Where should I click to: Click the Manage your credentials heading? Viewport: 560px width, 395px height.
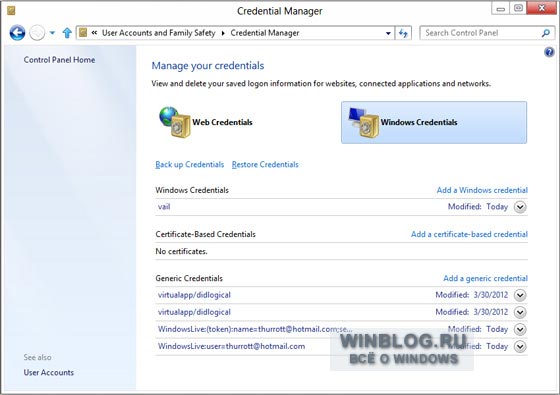(208, 66)
